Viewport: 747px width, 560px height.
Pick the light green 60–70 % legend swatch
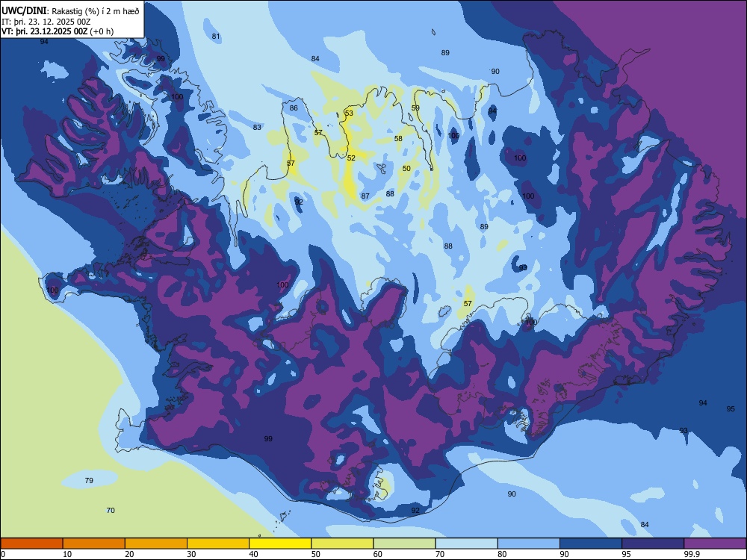(x=404, y=544)
